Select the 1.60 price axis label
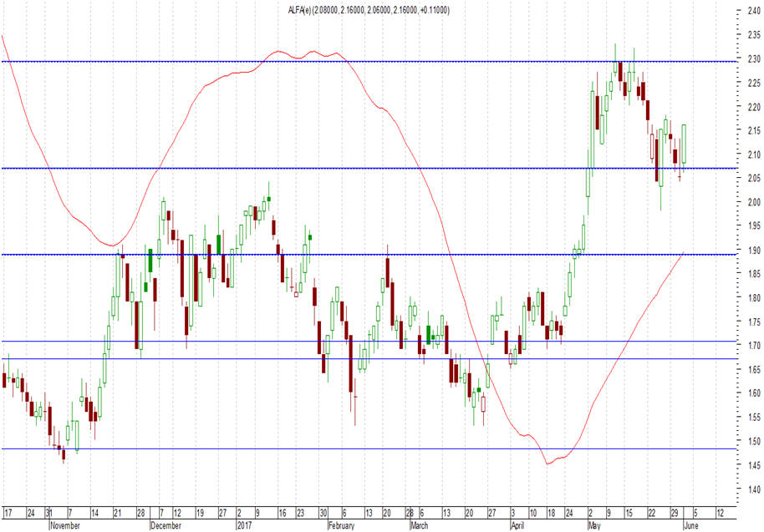764x532 pixels. point(754,393)
